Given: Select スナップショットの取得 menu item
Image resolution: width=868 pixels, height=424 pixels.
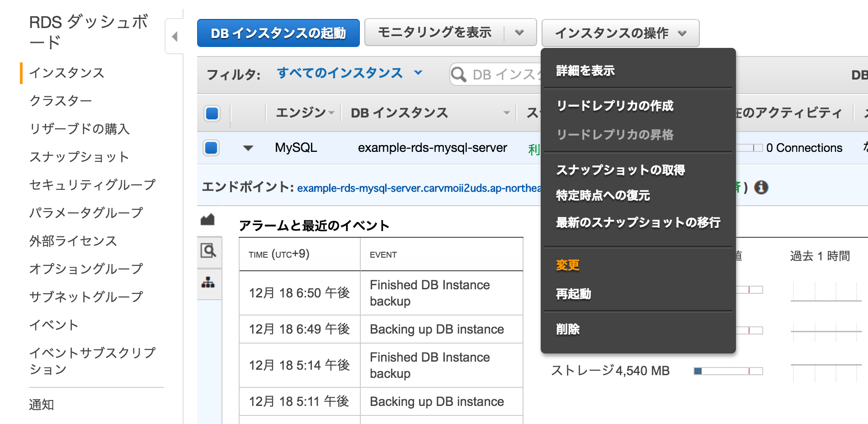Looking at the screenshot, I should (x=620, y=170).
